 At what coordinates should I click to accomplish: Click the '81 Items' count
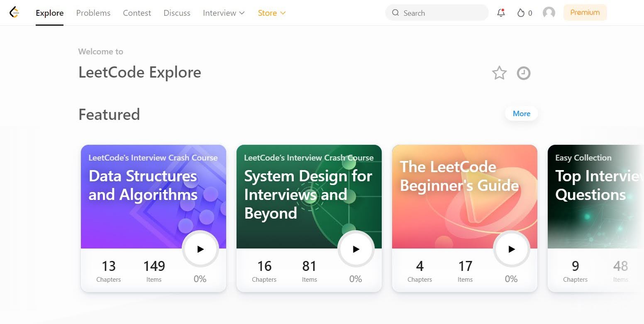tap(310, 271)
